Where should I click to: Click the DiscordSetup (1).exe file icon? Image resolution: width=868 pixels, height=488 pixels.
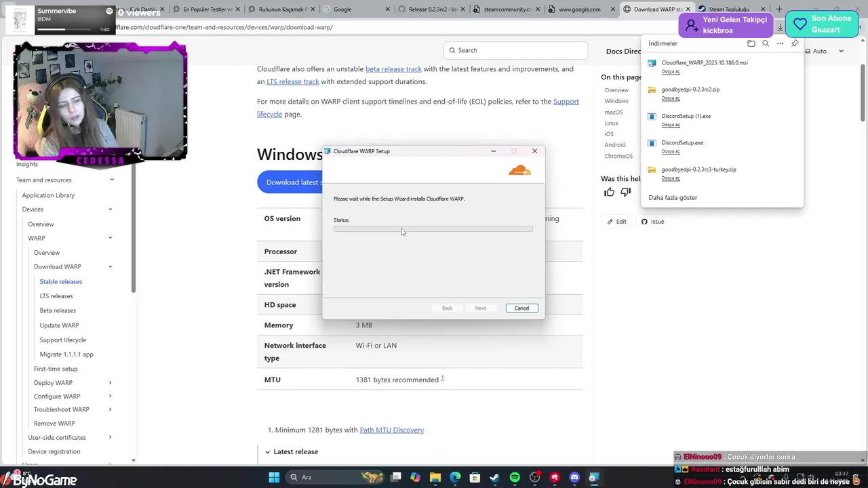652,117
